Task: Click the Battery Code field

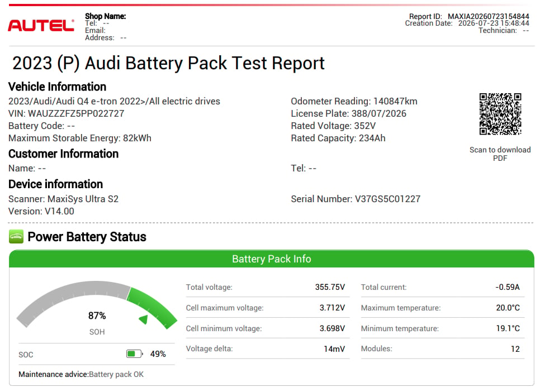Action: coord(41,126)
